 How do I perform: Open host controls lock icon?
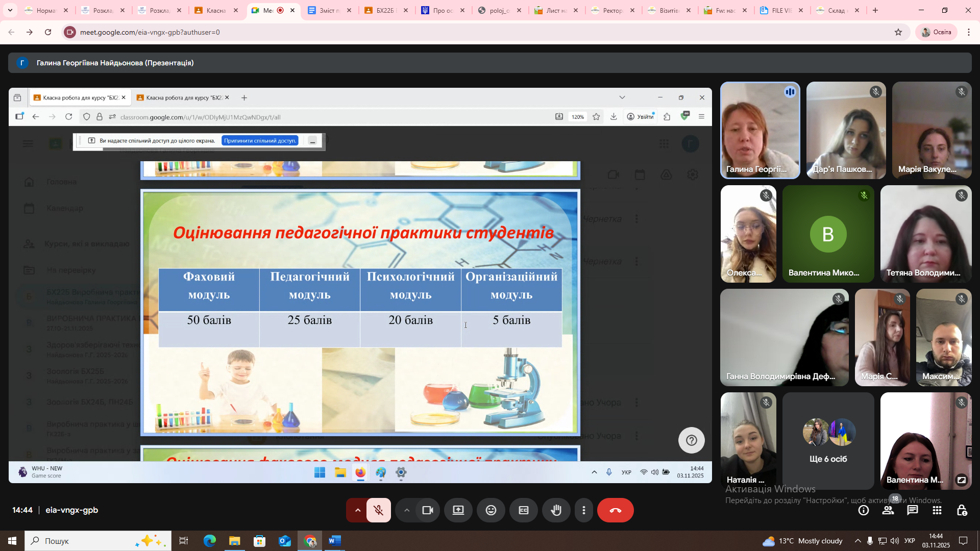962,510
